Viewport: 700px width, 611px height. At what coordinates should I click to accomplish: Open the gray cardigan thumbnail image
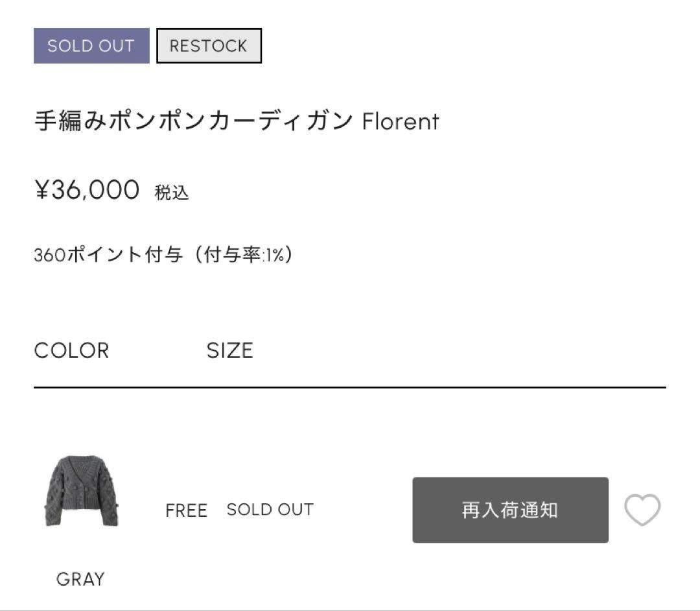point(81,491)
